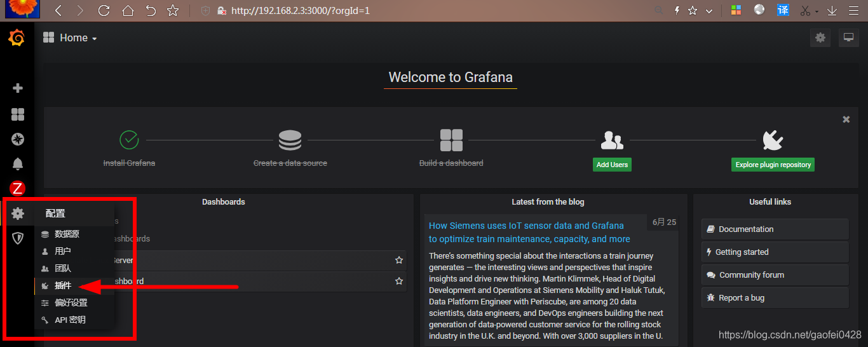Click the Welcome to Grafana heading
This screenshot has width=868, height=347.
(451, 78)
